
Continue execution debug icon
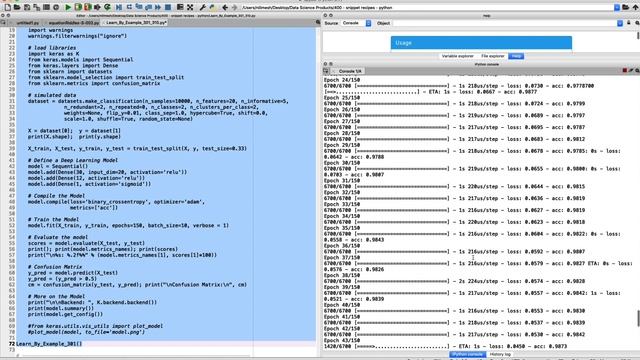(158, 7)
